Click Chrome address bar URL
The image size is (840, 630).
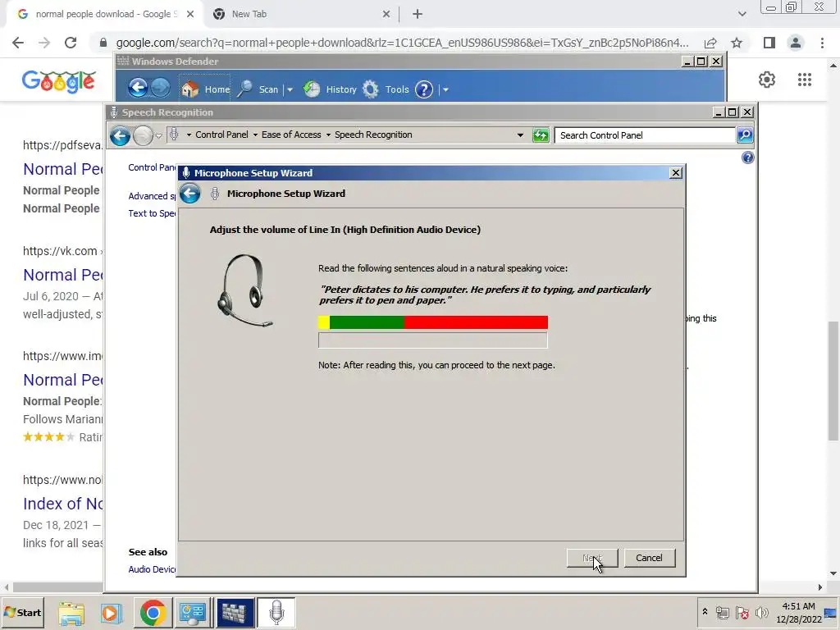click(402, 43)
